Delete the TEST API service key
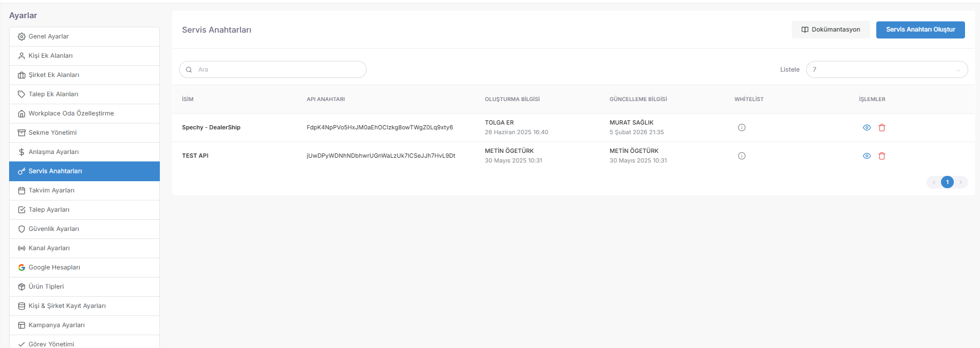 tap(882, 156)
